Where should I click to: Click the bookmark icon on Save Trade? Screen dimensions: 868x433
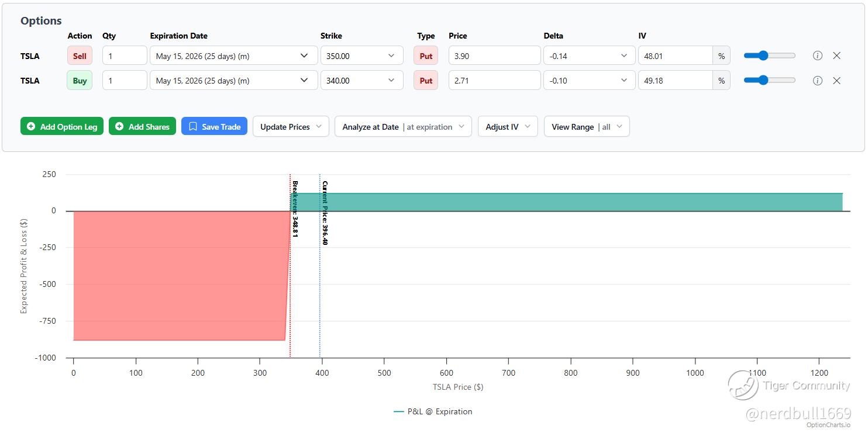tap(193, 126)
